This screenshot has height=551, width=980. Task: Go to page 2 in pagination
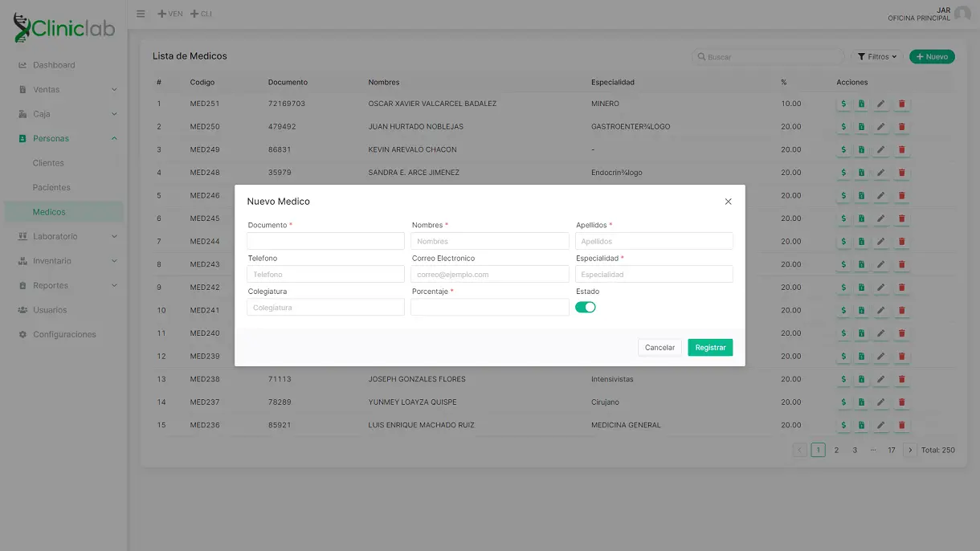point(836,451)
